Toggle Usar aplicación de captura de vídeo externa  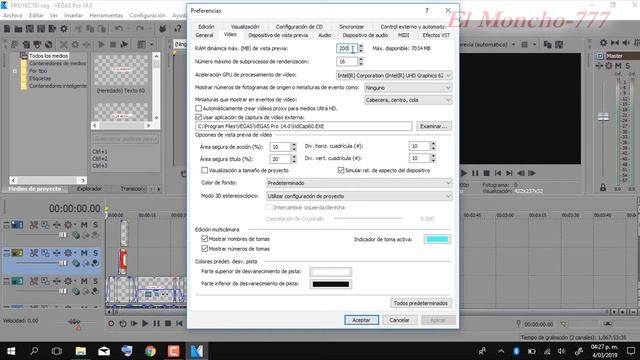[198, 117]
